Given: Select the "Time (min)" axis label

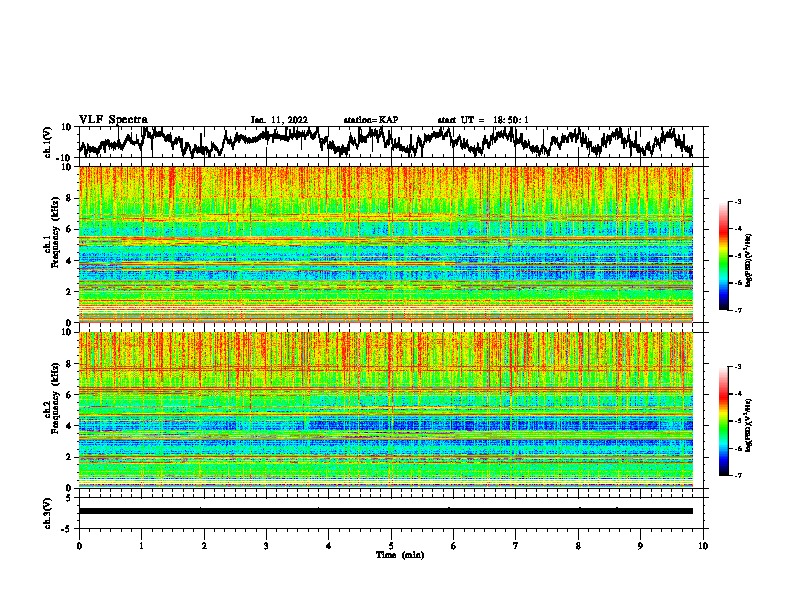Looking at the screenshot, I should coord(400,555).
